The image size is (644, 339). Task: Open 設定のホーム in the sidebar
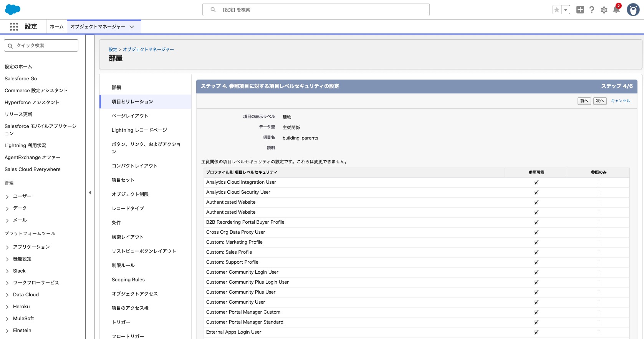[18, 66]
